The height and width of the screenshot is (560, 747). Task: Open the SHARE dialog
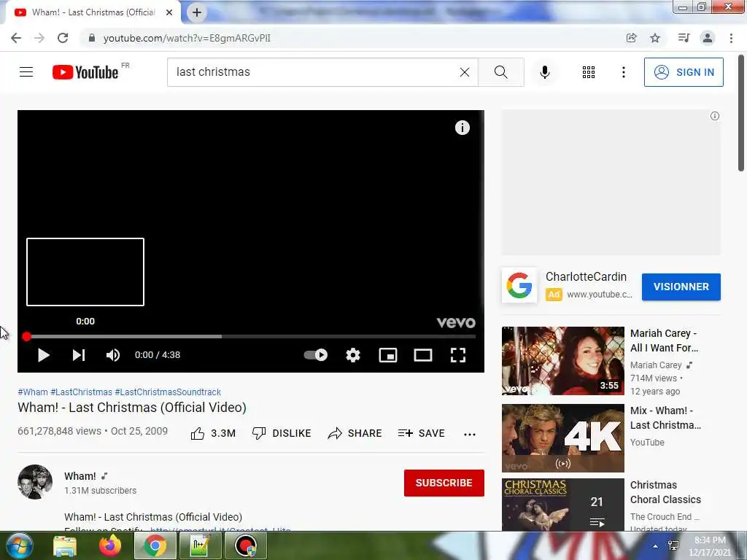[355, 433]
